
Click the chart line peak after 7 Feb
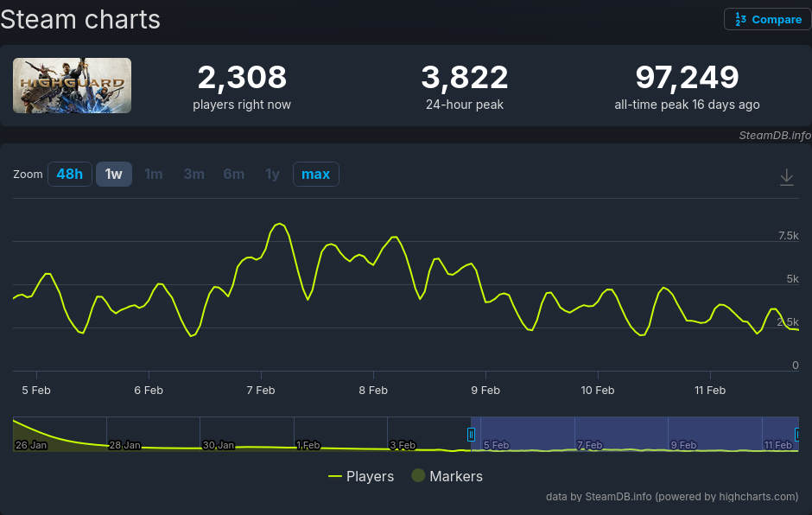pyautogui.click(x=280, y=224)
